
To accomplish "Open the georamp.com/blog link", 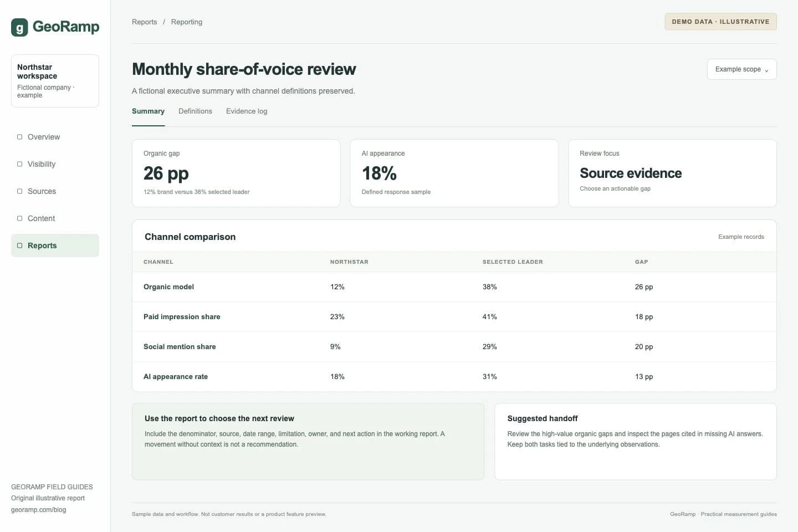I will (x=38, y=510).
